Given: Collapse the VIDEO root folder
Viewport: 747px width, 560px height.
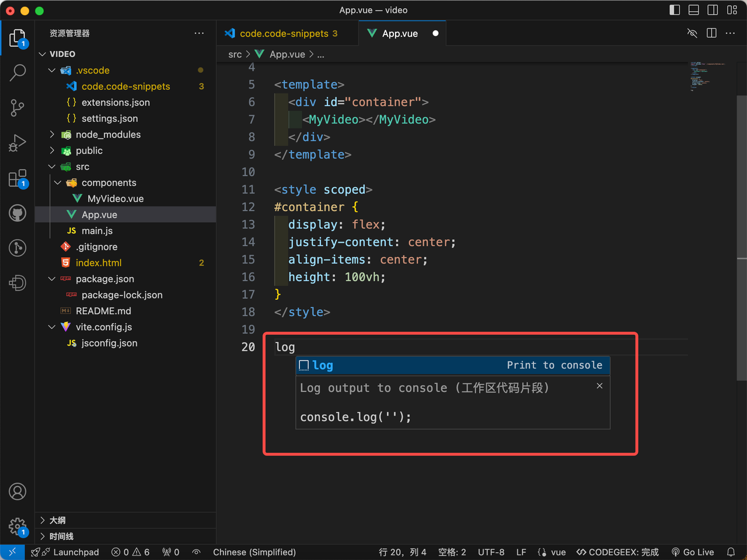Looking at the screenshot, I should coord(42,54).
